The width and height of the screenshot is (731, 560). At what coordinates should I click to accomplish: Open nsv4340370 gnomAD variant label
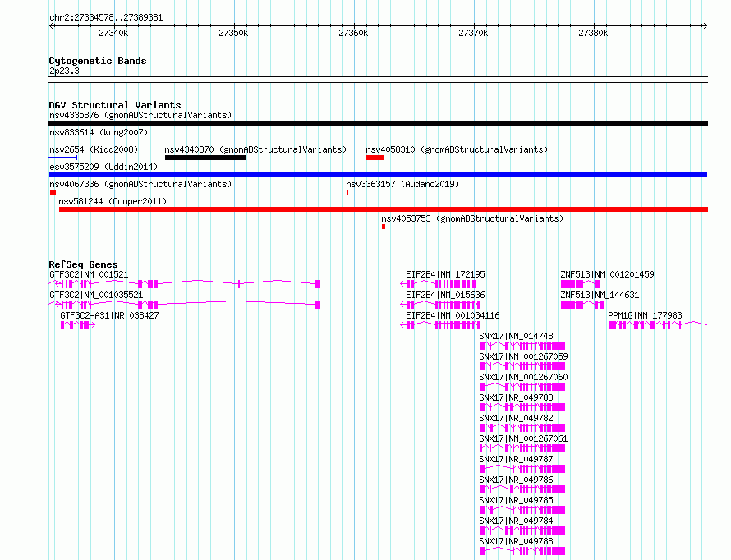pos(255,149)
